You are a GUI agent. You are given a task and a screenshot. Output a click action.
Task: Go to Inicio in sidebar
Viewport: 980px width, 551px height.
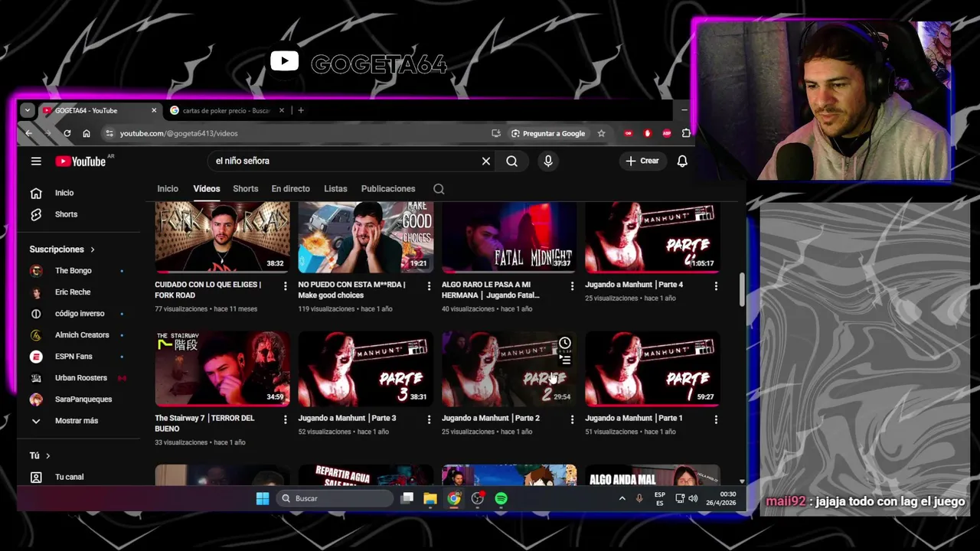pyautogui.click(x=64, y=193)
